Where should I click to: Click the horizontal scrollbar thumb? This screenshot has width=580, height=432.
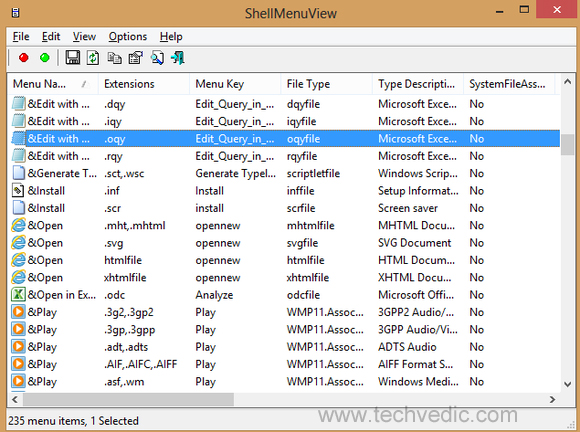tap(128, 399)
